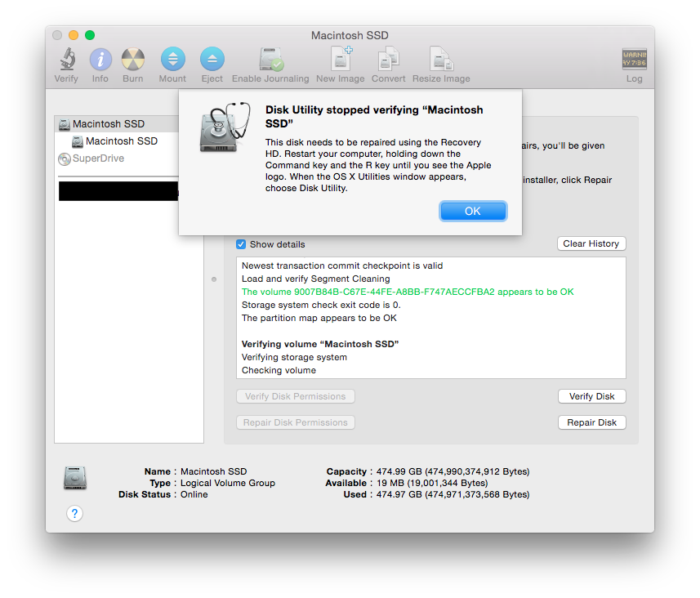Select SuperDrive in the sidebar
Viewport: 700px width, 598px height.
pos(117,158)
